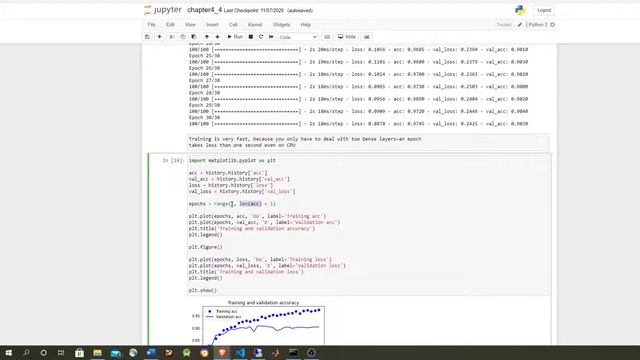
Task: Click the import matplotlib.pyplot line
Action: [x=232, y=160]
